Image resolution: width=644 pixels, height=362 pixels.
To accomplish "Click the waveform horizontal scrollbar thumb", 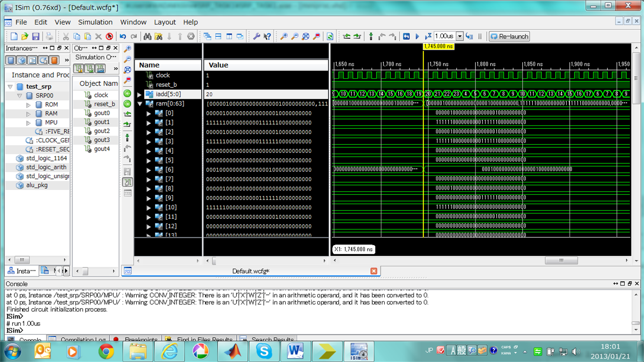I will (561, 260).
